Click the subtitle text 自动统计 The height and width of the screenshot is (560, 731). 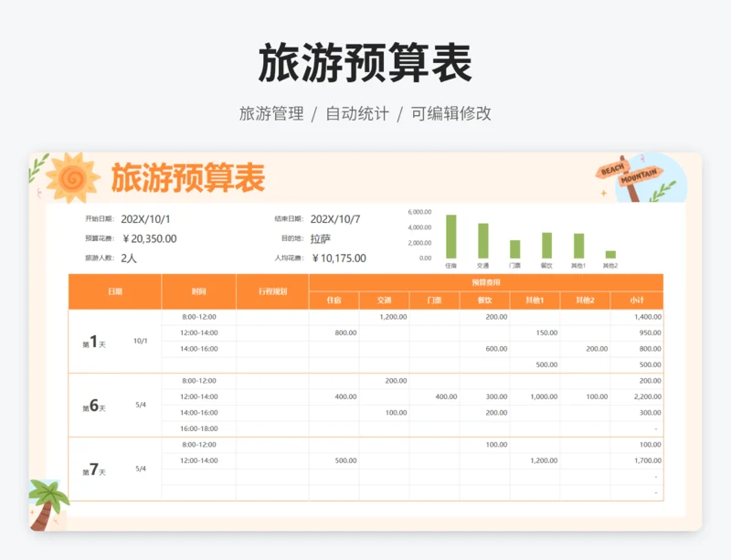[357, 113]
